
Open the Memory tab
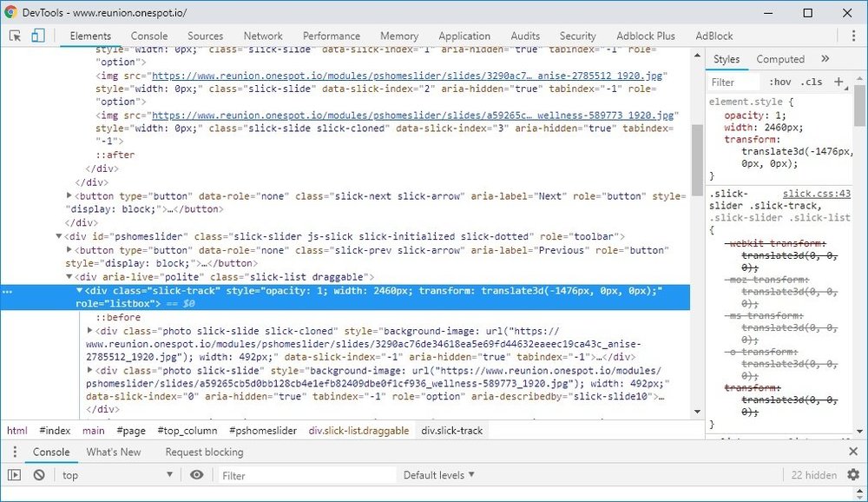point(399,36)
